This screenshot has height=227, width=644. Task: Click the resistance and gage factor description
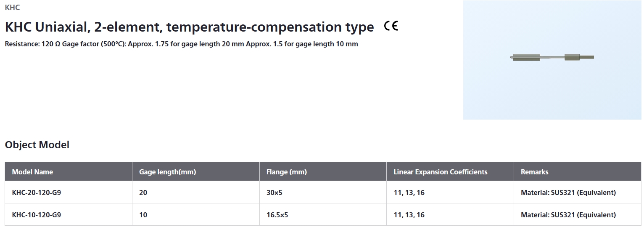point(182,44)
